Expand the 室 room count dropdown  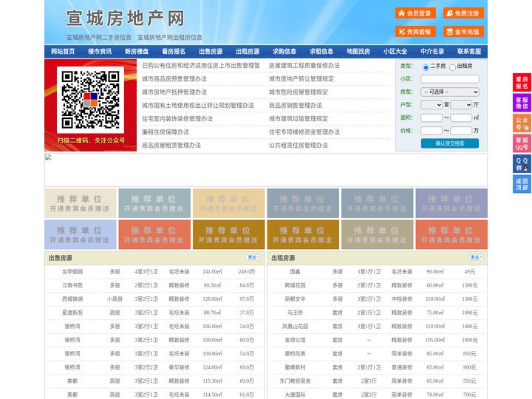[x=432, y=105]
